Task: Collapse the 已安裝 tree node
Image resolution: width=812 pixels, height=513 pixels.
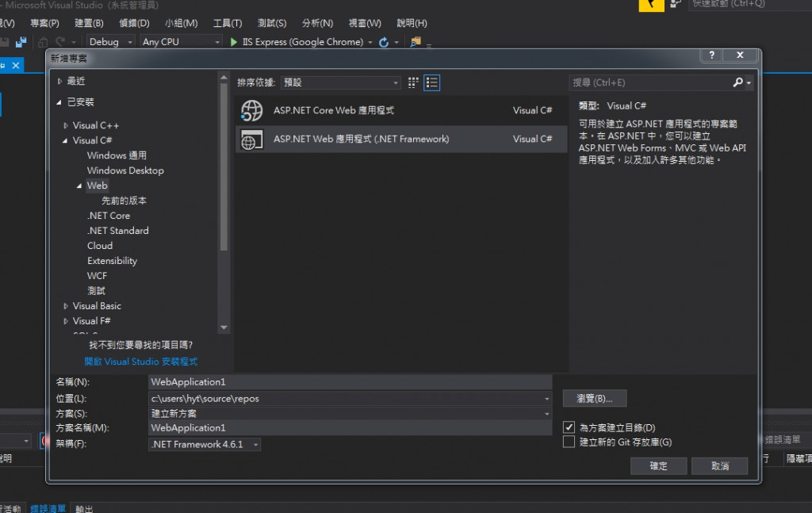Action: click(x=59, y=102)
